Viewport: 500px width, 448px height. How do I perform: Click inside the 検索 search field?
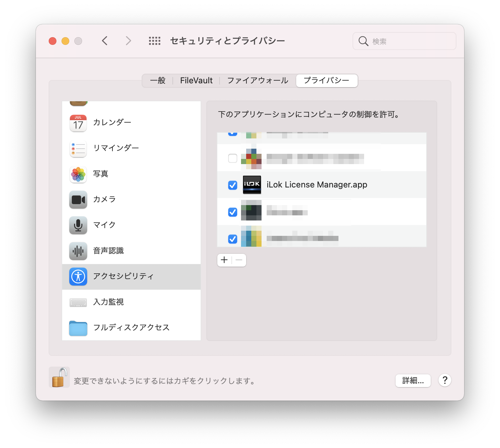coord(404,41)
